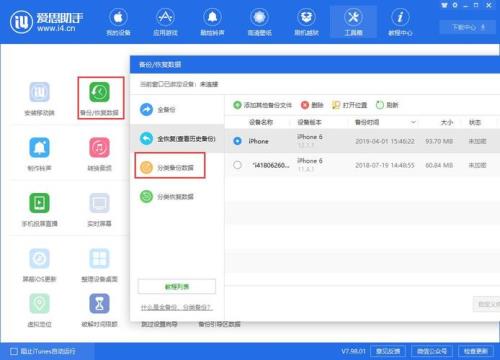Screen dimensions: 500x360
Task: Launch the 转换音频 convert audio tool
Action: [99, 154]
